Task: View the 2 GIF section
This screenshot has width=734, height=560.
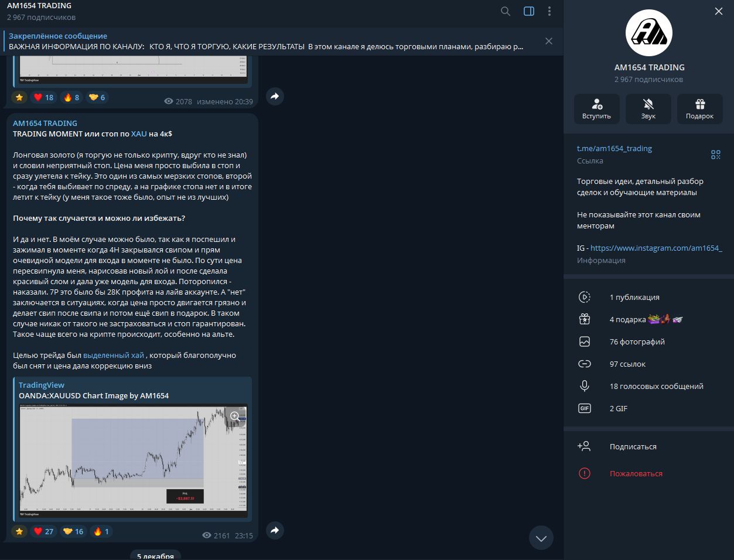Action: 618,408
